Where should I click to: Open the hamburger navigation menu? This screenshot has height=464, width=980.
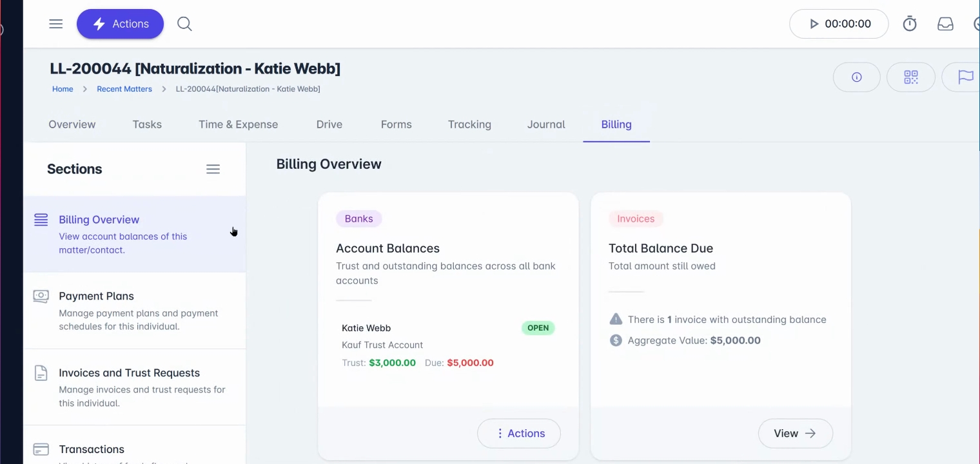pyautogui.click(x=56, y=24)
